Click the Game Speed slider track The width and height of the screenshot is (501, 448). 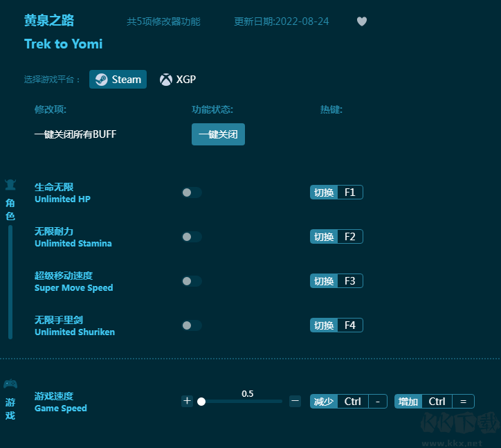pyautogui.click(x=242, y=402)
